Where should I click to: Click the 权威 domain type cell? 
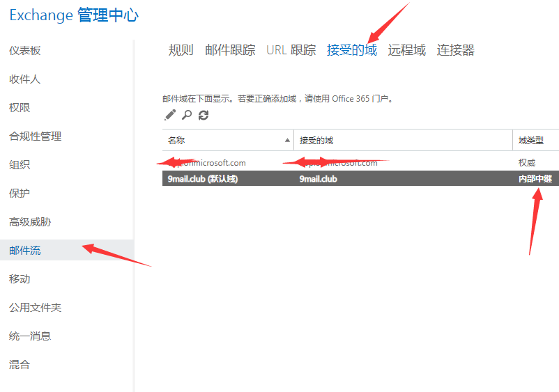click(527, 163)
